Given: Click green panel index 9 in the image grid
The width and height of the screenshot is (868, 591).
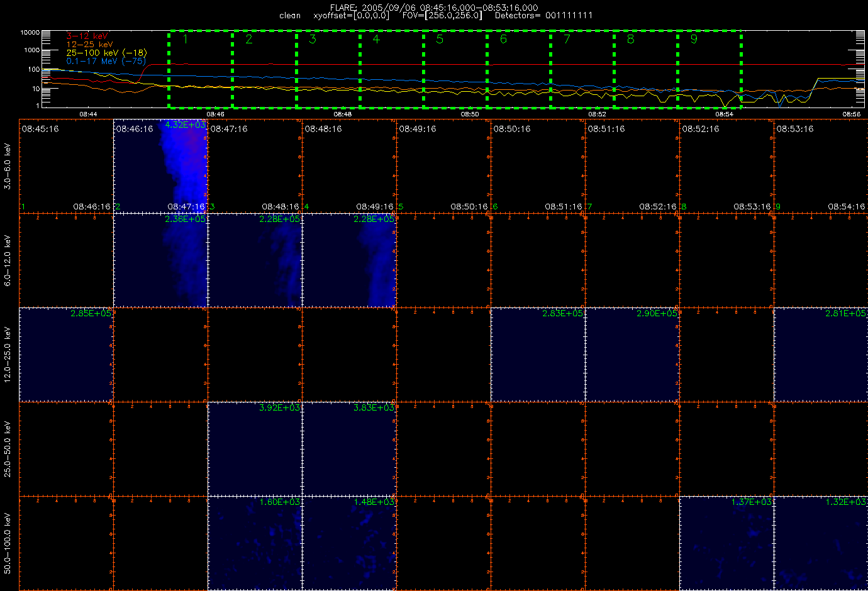Looking at the screenshot, I should tap(778, 207).
